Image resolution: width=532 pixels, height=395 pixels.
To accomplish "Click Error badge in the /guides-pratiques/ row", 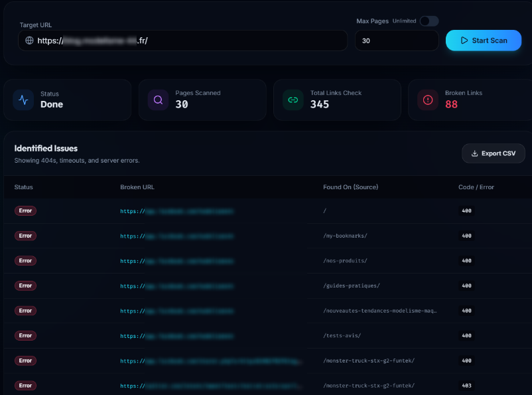I will 25,285.
